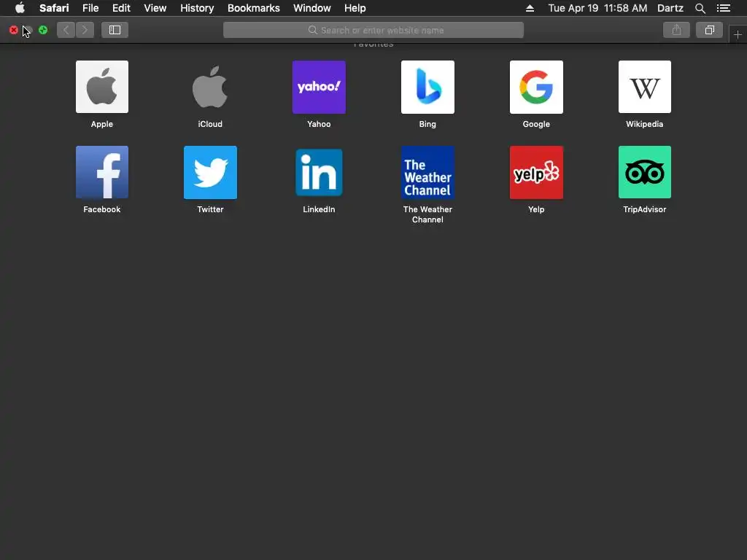Viewport: 747px width, 560px height.
Task: Open the Help menu
Action: [x=355, y=8]
